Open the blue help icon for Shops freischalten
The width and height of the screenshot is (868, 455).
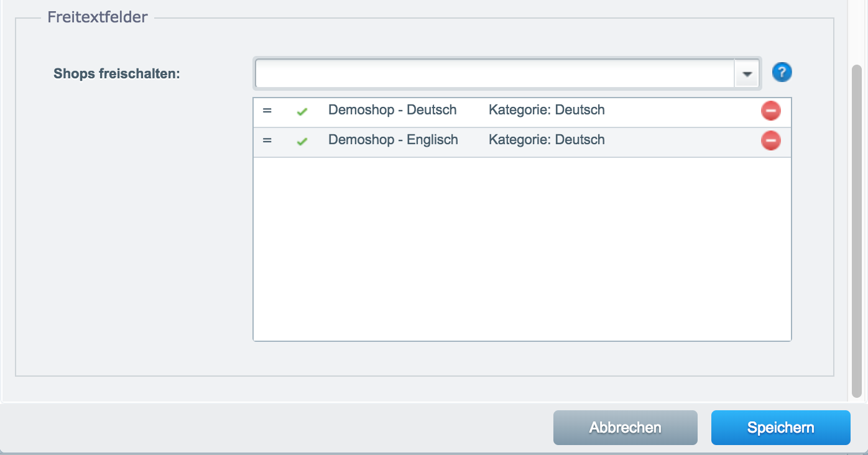(x=782, y=73)
